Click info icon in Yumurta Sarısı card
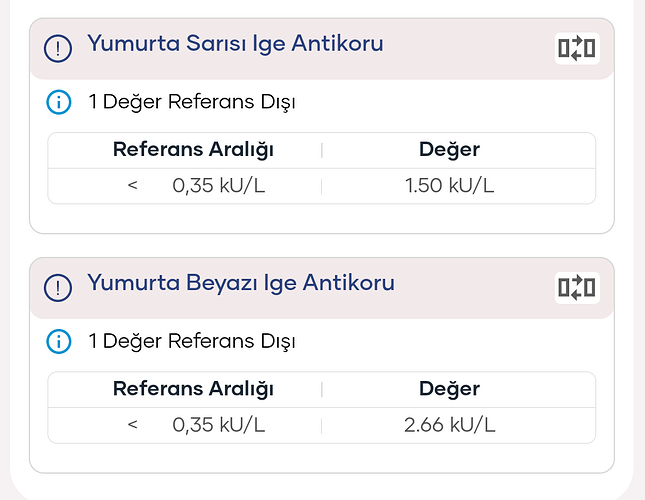Image resolution: width=645 pixels, height=500 pixels. tap(60, 102)
